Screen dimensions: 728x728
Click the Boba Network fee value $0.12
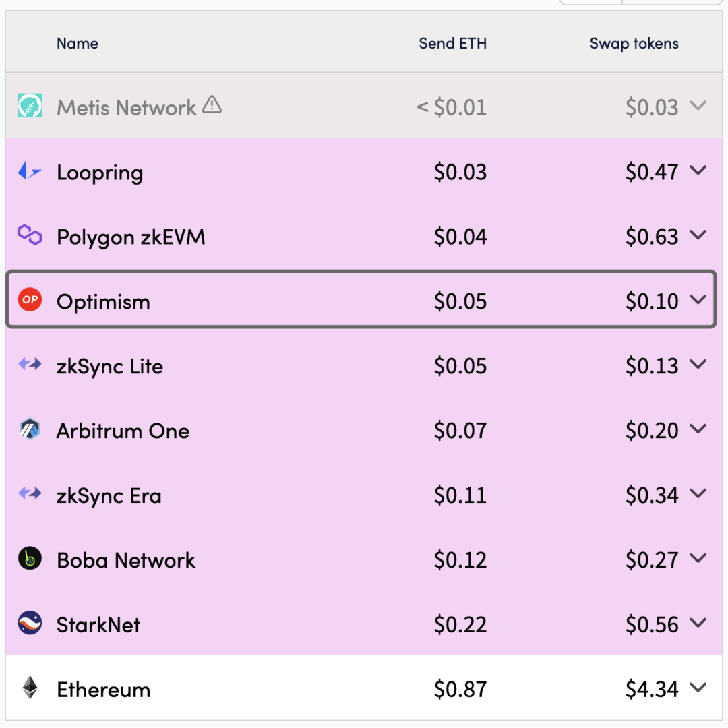pos(460,559)
